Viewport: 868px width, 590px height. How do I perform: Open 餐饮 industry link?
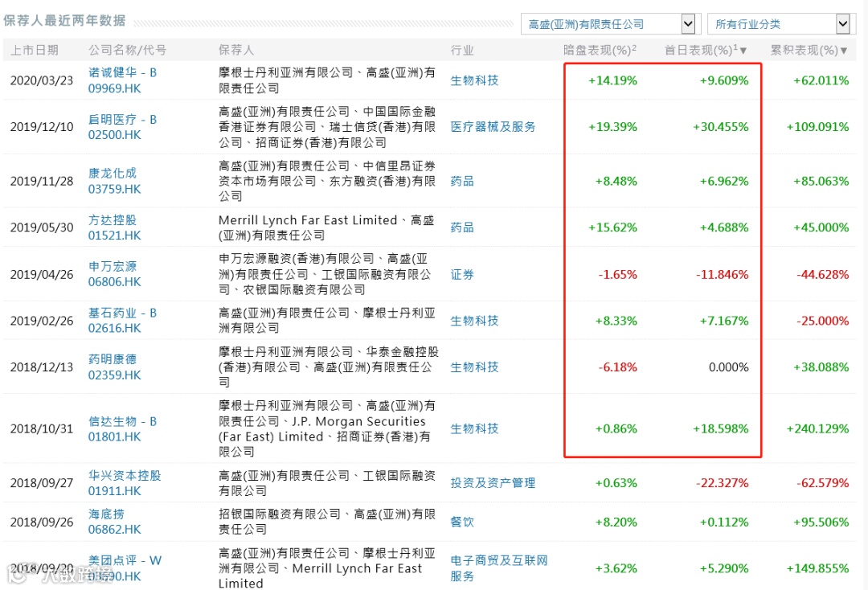pos(461,522)
